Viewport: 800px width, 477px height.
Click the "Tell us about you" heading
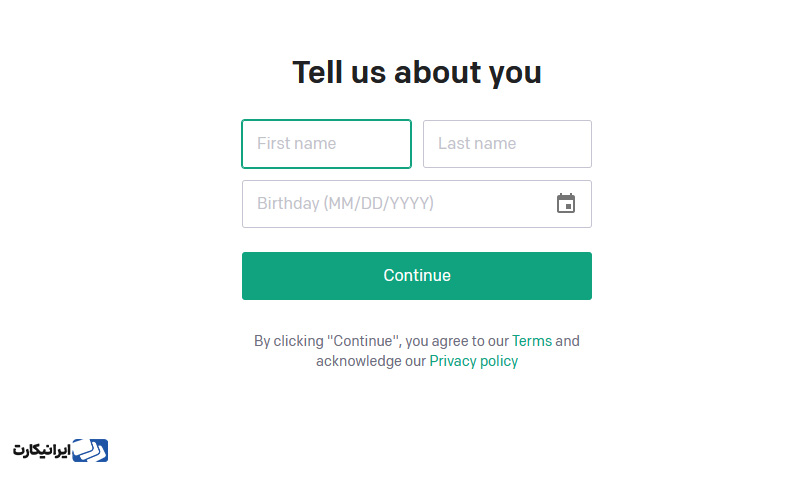pyautogui.click(x=417, y=72)
